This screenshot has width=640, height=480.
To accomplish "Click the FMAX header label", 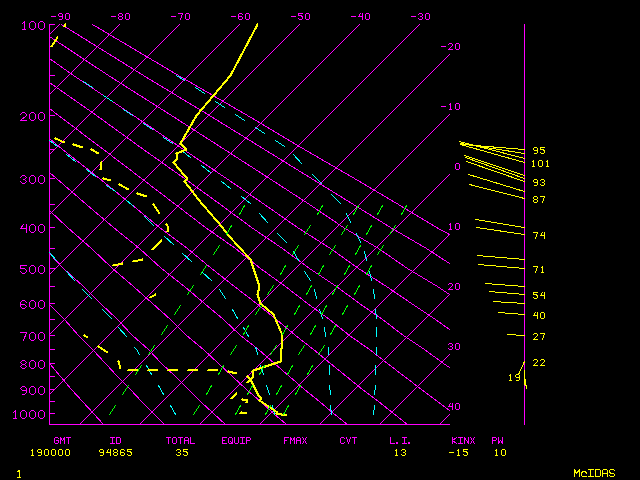I will point(295,440).
